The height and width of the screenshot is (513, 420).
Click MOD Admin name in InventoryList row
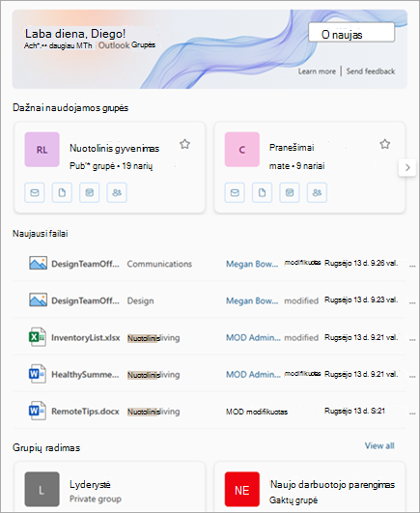253,337
